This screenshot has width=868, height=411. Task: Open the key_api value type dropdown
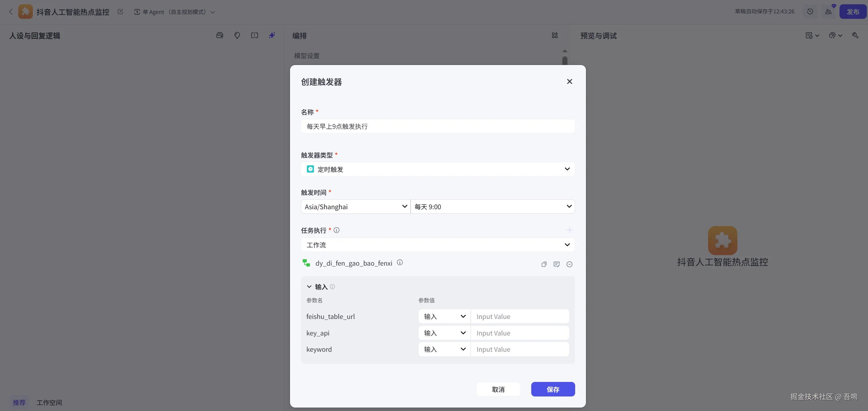(x=445, y=333)
